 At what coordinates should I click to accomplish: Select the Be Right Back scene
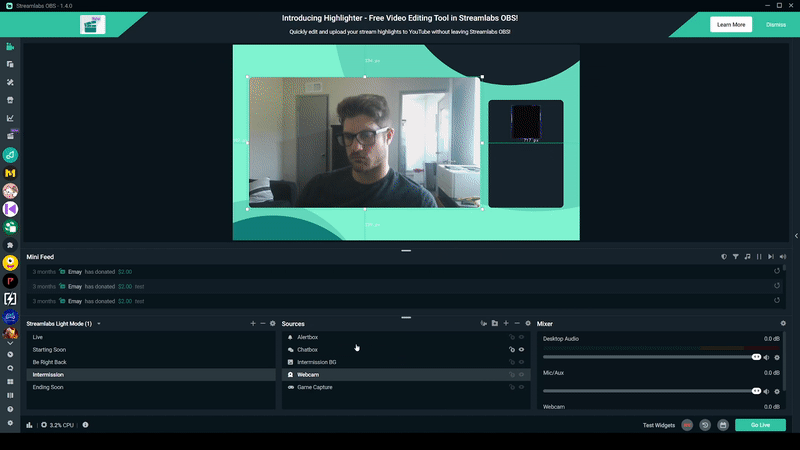[x=151, y=362]
